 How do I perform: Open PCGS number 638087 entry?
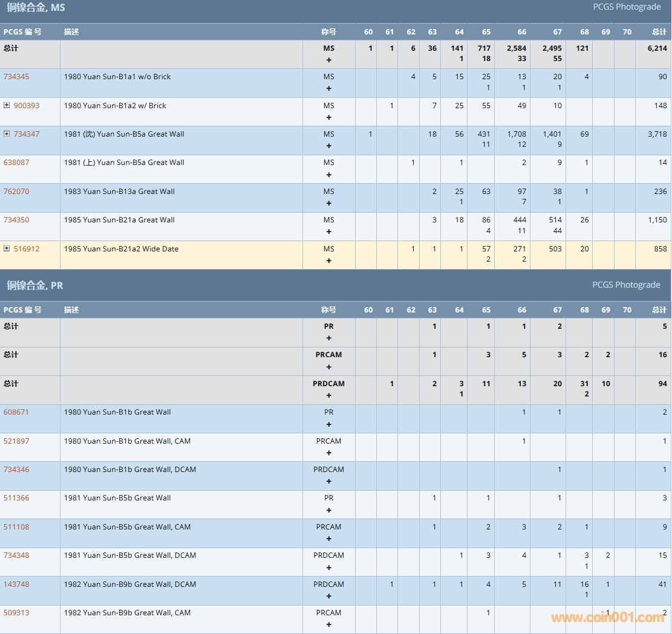[x=16, y=163]
